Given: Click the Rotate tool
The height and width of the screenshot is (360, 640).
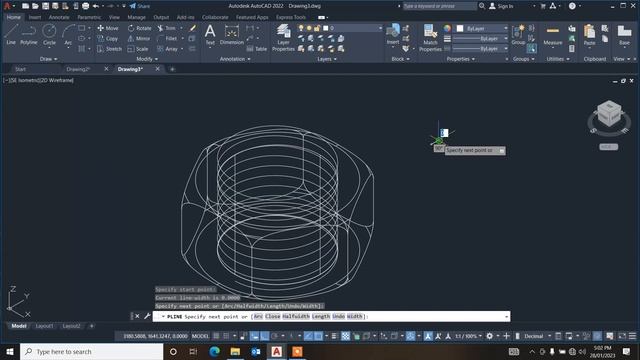Looking at the screenshot, I should 140,28.
